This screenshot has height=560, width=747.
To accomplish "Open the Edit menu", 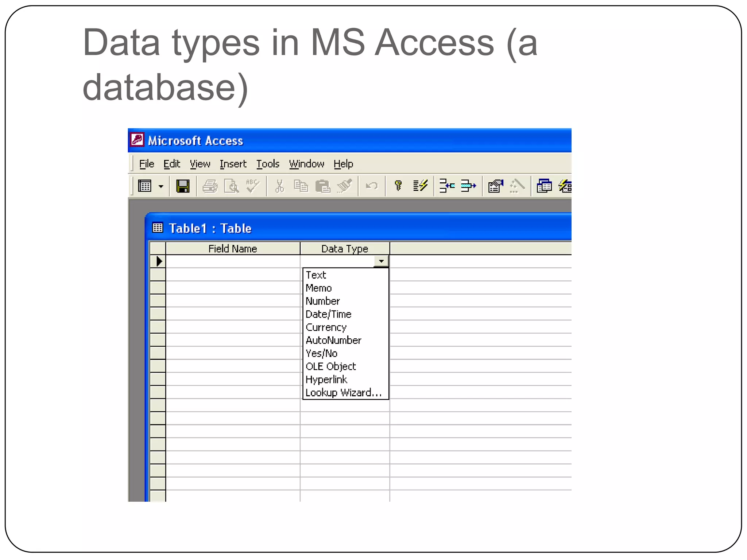I will pyautogui.click(x=171, y=164).
